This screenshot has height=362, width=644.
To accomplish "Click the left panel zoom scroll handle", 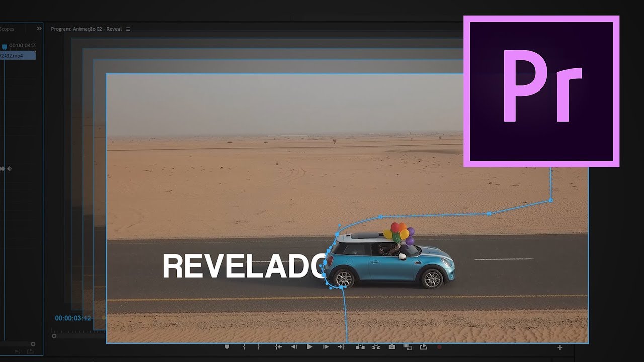I will point(33,344).
